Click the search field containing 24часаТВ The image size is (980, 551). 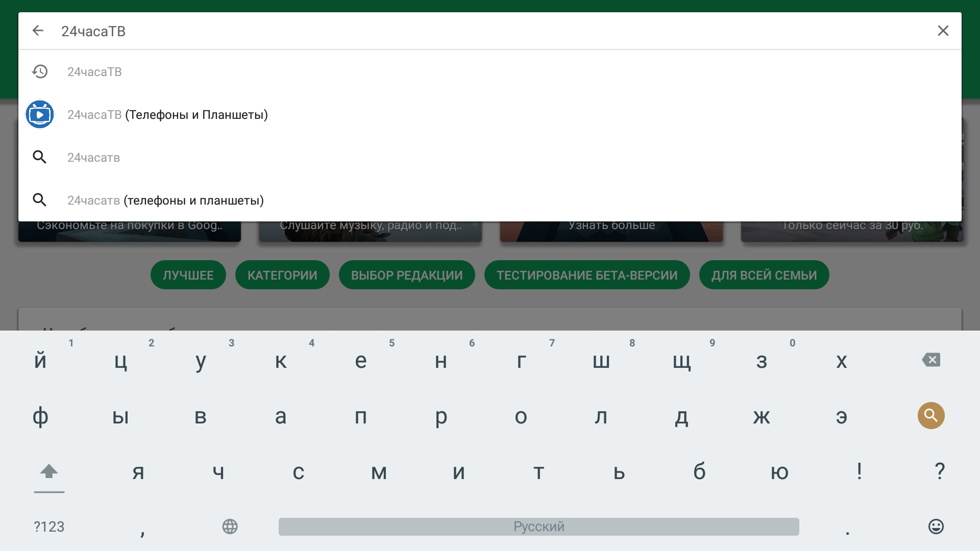(x=490, y=31)
